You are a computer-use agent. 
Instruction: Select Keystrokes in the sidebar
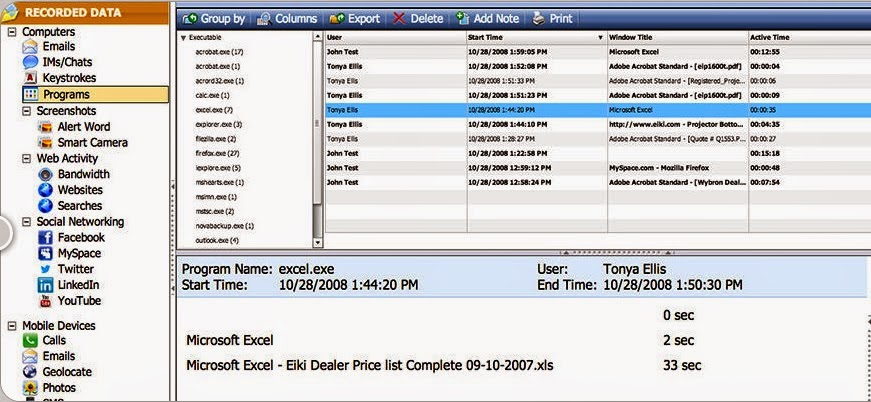click(x=69, y=78)
